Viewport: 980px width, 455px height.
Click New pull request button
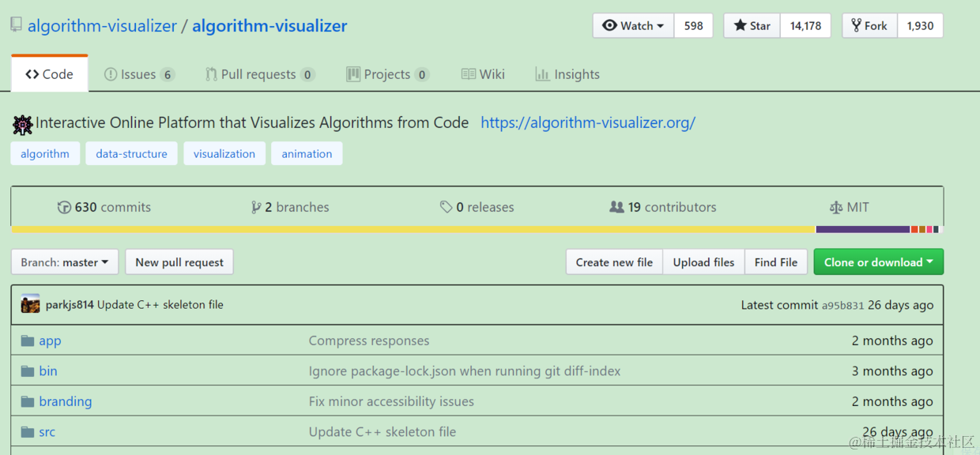pyautogui.click(x=179, y=262)
